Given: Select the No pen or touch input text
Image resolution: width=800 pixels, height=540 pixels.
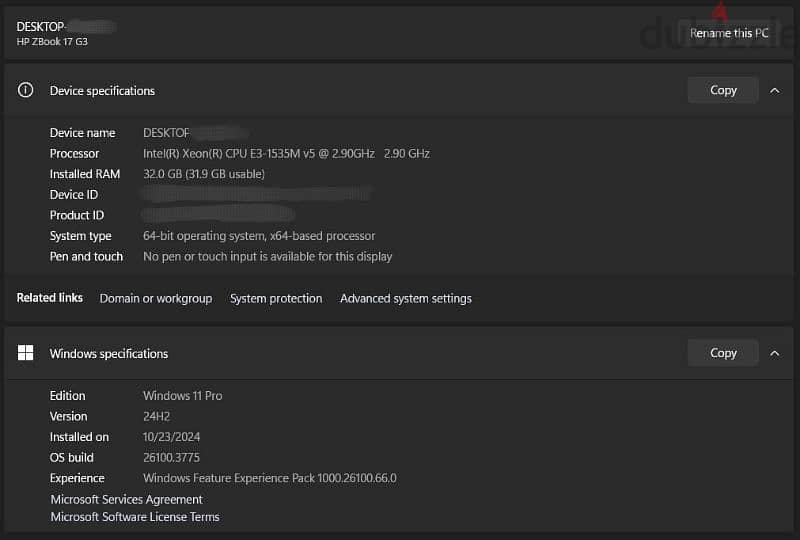Looking at the screenshot, I should point(267,256).
